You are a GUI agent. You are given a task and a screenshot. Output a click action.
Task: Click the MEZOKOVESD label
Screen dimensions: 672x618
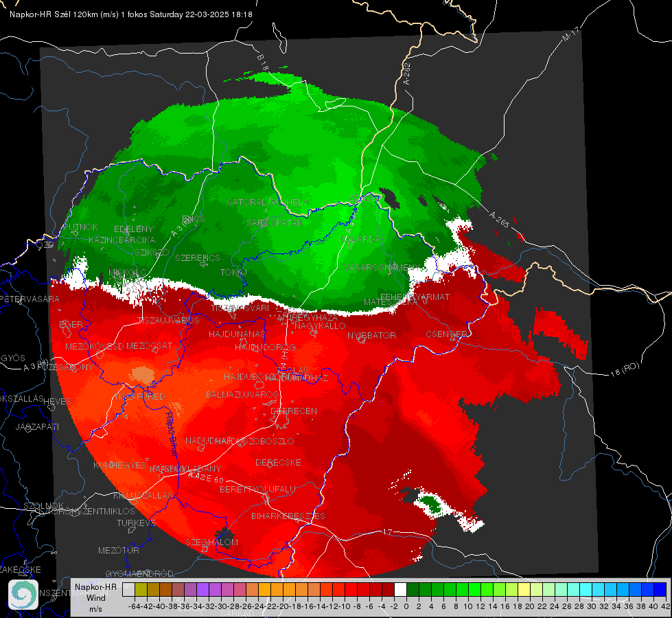[x=95, y=346]
